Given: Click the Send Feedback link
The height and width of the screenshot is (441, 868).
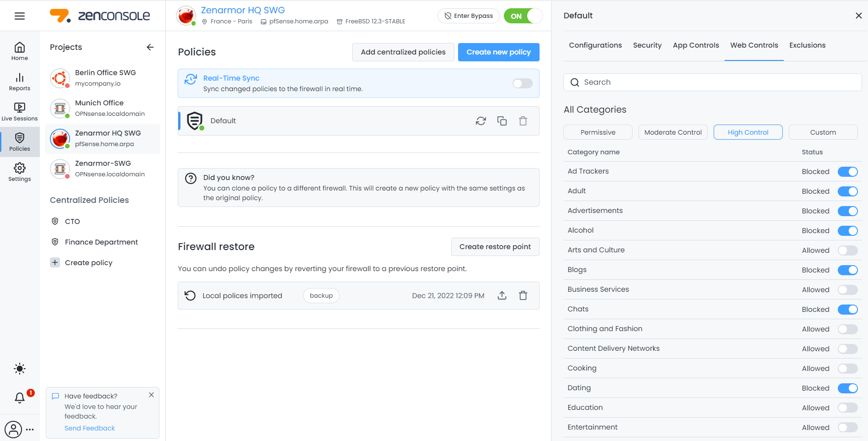Looking at the screenshot, I should pyautogui.click(x=90, y=428).
